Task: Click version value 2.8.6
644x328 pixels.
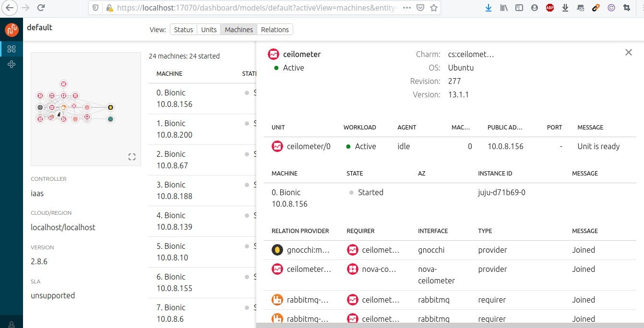Action: coord(39,261)
